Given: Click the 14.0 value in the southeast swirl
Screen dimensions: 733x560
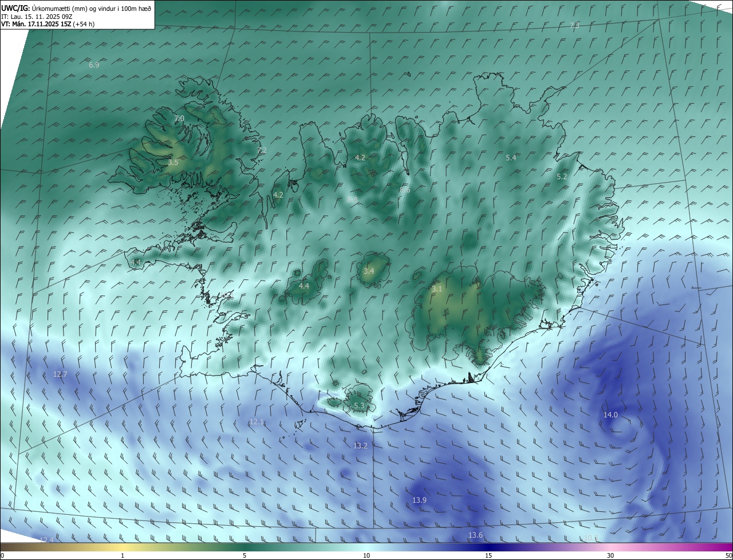Looking at the screenshot, I should pyautogui.click(x=610, y=415).
